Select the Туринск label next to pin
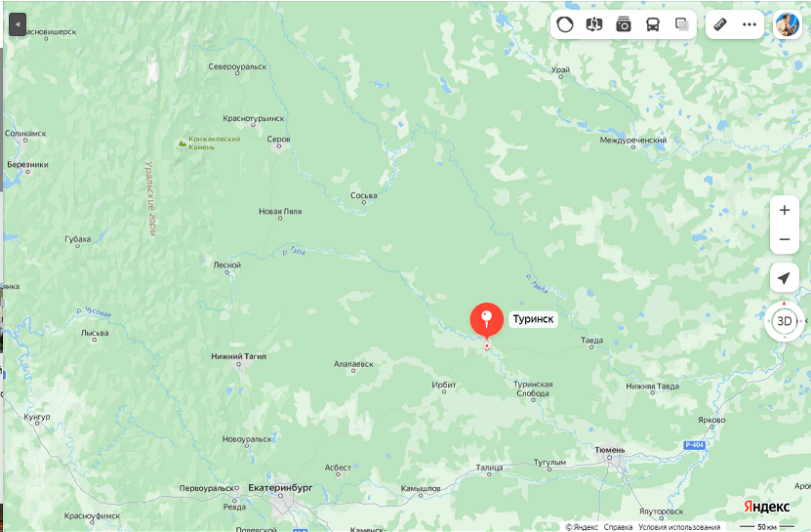This screenshot has height=532, width=811. tap(533, 319)
